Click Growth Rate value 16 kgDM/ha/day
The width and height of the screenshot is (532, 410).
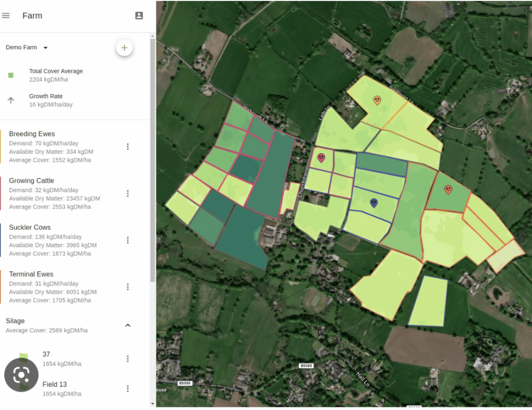tap(51, 105)
